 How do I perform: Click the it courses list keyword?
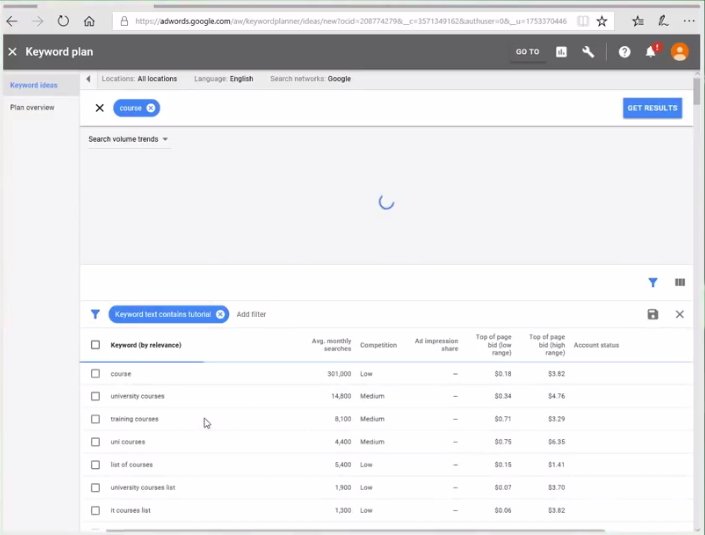[x=130, y=510]
